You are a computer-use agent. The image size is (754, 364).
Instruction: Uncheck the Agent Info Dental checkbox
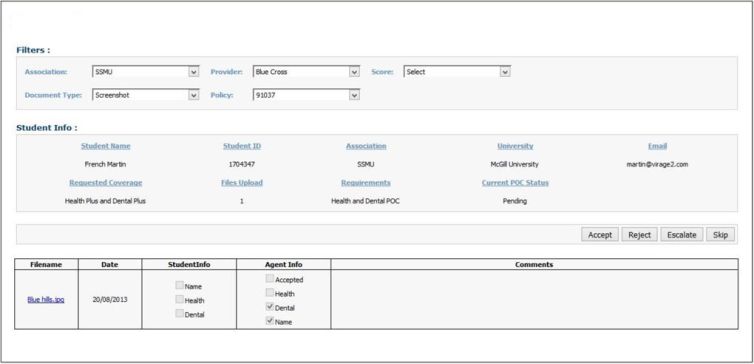click(270, 307)
